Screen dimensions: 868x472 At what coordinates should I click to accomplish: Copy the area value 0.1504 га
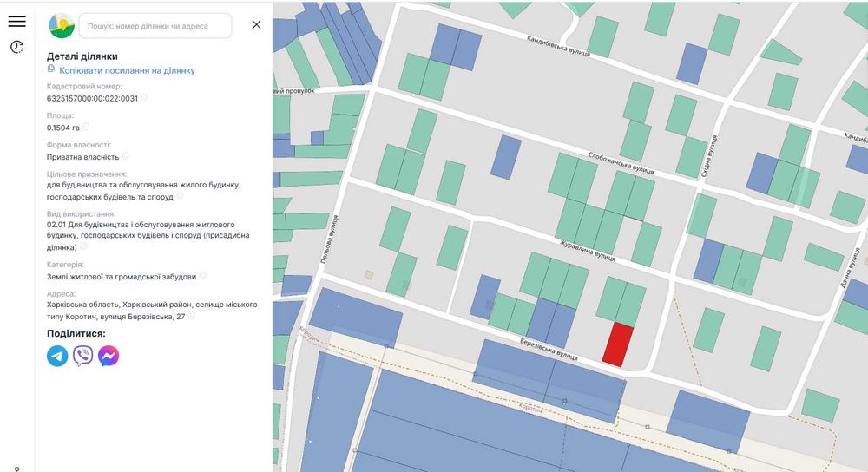86,127
